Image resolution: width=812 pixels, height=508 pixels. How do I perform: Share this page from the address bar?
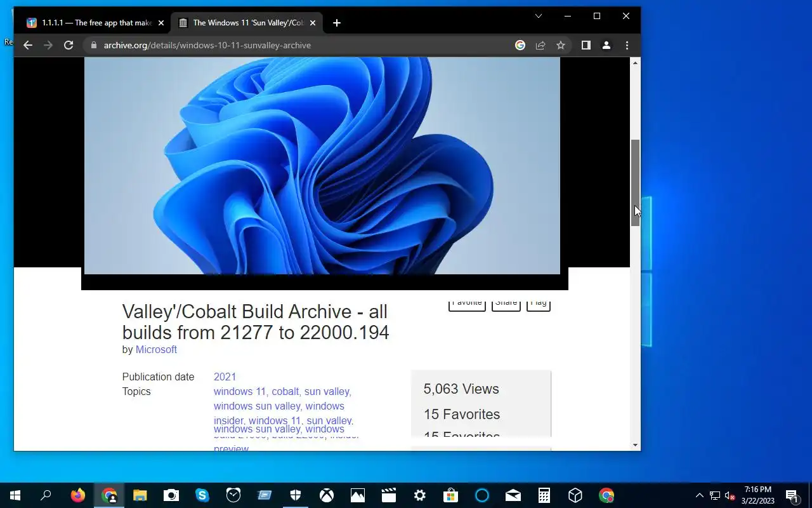coord(540,45)
